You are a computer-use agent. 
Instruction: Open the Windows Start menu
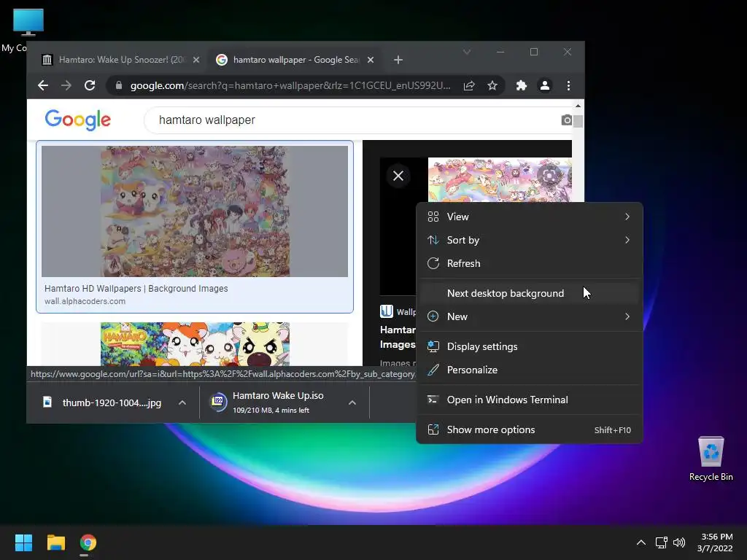(x=23, y=542)
